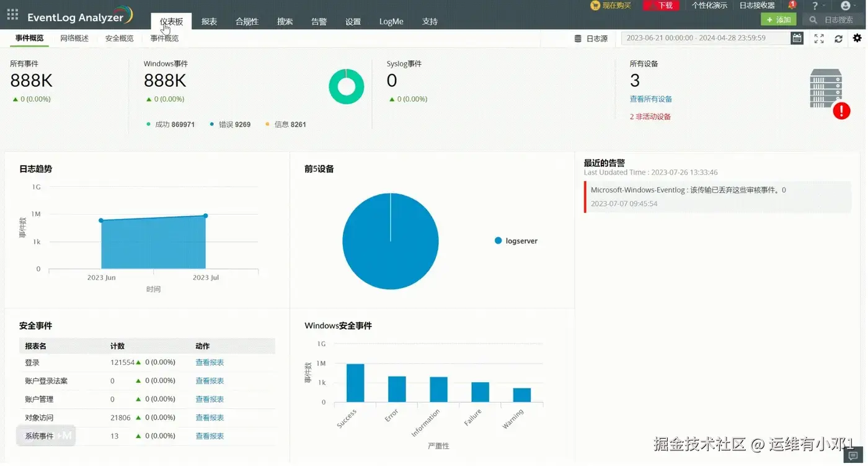
Task: Open the 报表 menu
Action: (209, 20)
